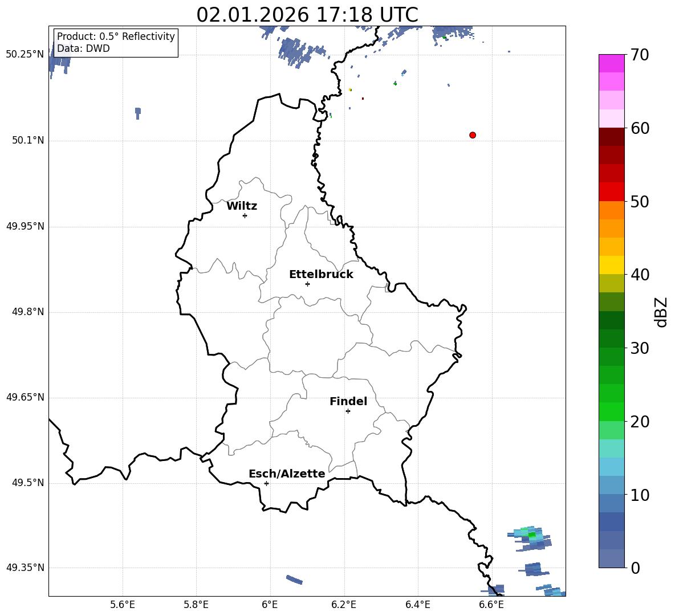
Task: Click the 6.6°E longitude label
Action: (x=491, y=605)
